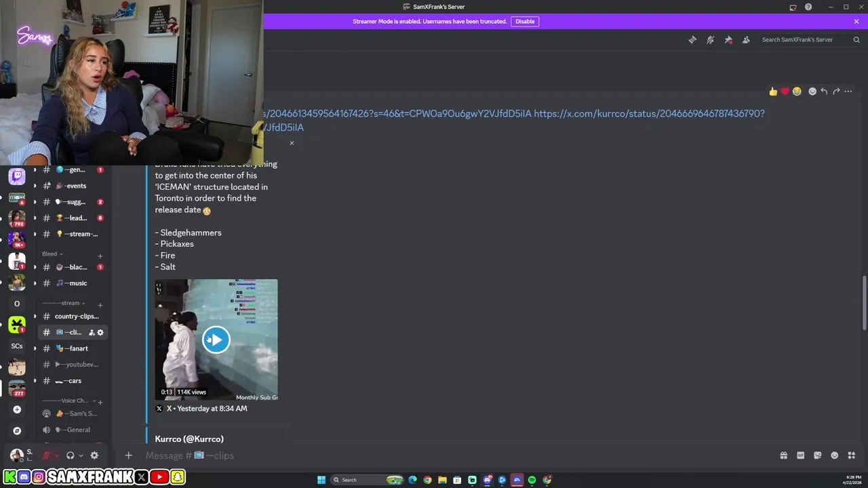This screenshot has height=488, width=868.
Task: Open the leaderboard channel
Action: pos(73,218)
